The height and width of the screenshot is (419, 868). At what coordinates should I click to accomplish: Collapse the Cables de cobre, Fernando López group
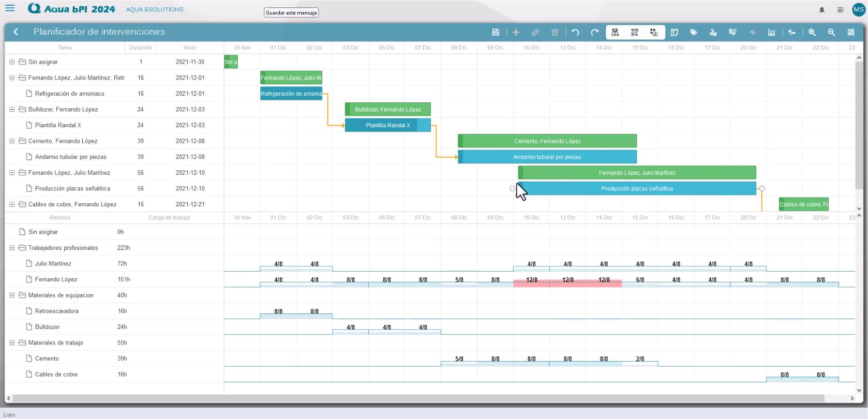pyautogui.click(x=12, y=204)
